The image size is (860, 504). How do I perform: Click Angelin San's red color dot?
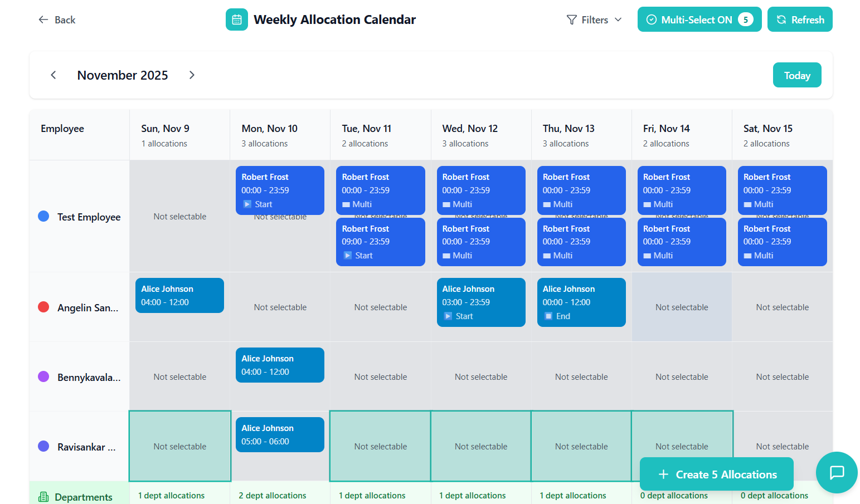click(x=43, y=307)
